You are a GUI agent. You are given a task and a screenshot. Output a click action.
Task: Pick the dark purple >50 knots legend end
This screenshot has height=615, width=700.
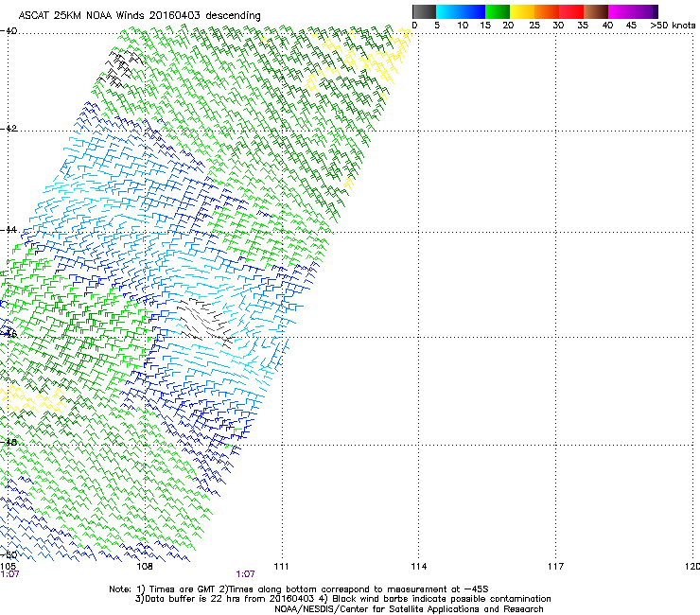(x=655, y=11)
